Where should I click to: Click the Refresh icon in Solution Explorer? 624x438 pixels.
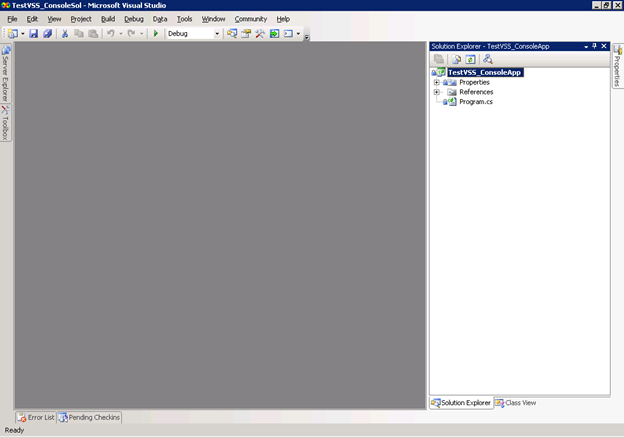(470, 59)
